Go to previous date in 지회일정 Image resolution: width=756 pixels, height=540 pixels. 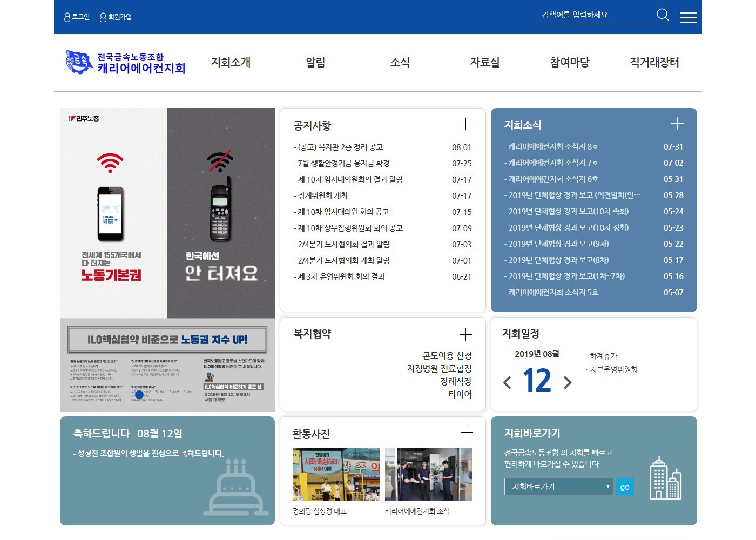pyautogui.click(x=507, y=383)
